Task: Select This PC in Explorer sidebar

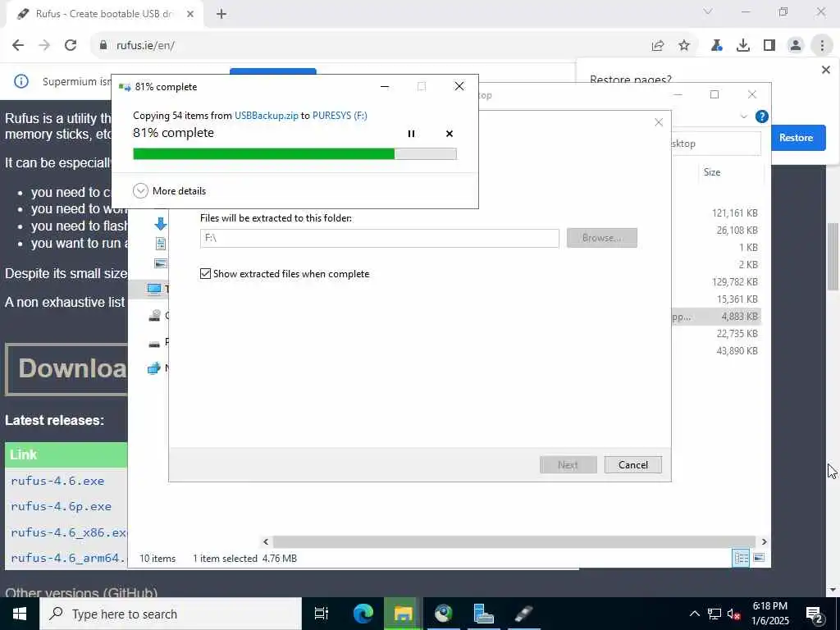Action: pyautogui.click(x=157, y=290)
